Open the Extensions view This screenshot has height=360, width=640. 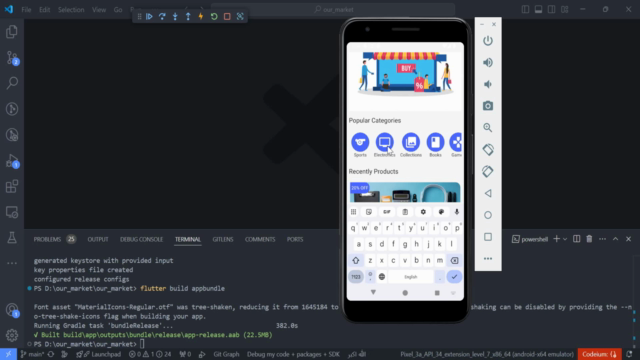tap(12, 187)
